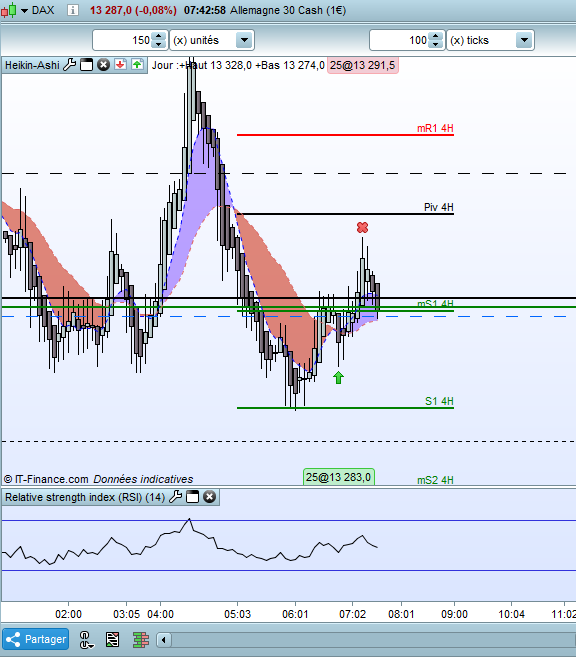
Task: Click the mR1 4H resistance label
Action: (x=435, y=128)
